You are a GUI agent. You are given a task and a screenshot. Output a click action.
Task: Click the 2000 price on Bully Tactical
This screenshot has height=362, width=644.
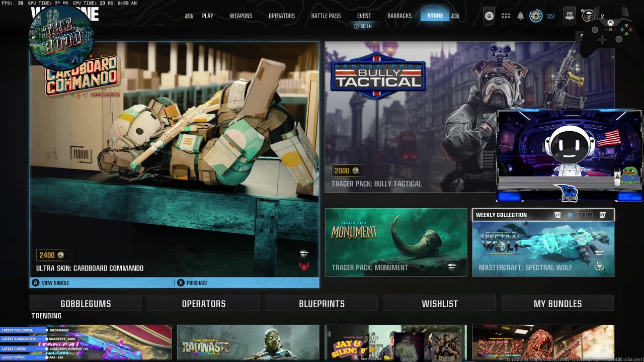[342, 170]
